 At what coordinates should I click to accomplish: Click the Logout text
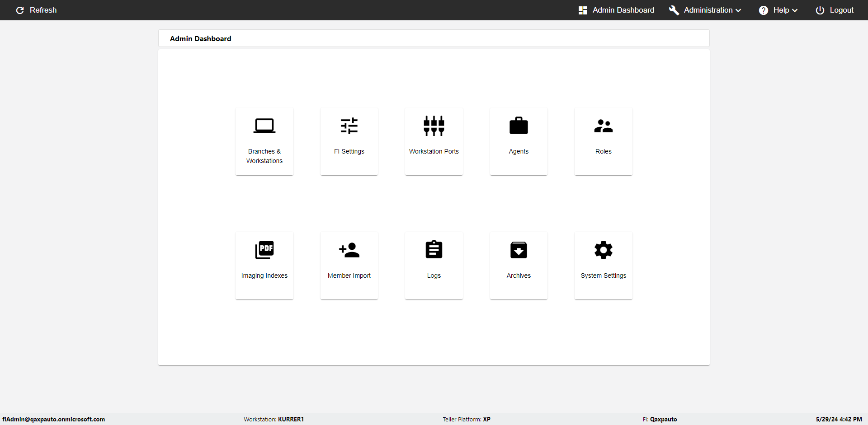841,10
